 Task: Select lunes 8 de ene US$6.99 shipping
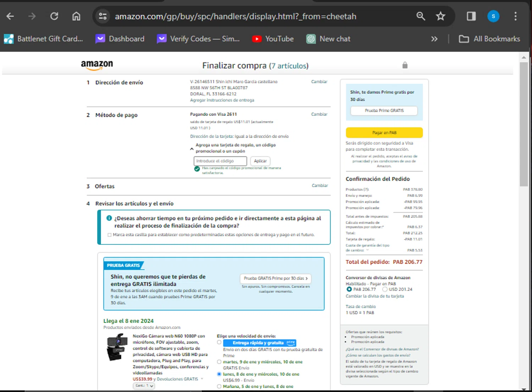219,374
